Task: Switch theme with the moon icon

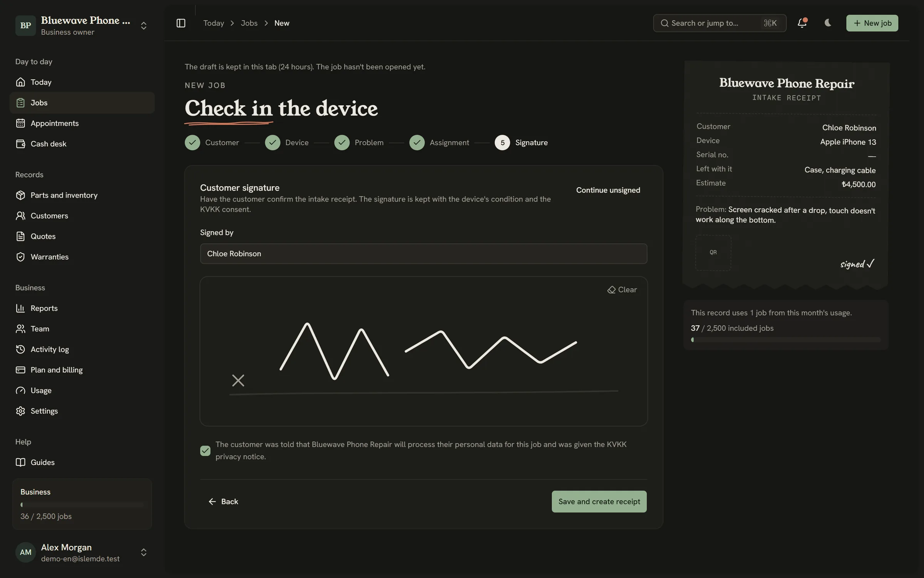Action: 828,23
